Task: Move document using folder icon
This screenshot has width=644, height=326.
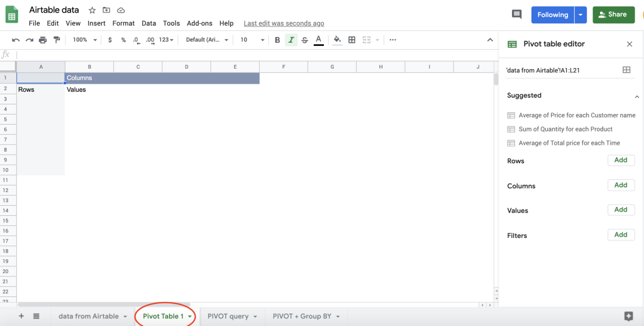Action: pyautogui.click(x=106, y=10)
